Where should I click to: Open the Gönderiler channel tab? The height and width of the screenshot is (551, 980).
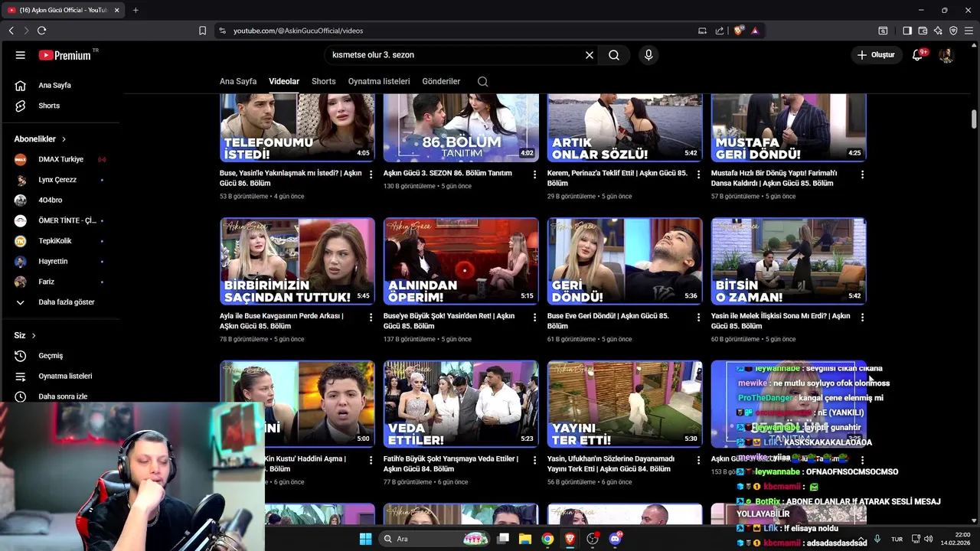tap(441, 81)
